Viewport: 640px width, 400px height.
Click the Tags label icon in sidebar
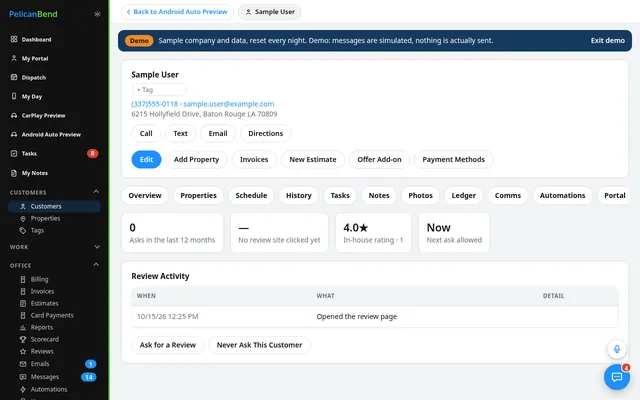[23, 231]
